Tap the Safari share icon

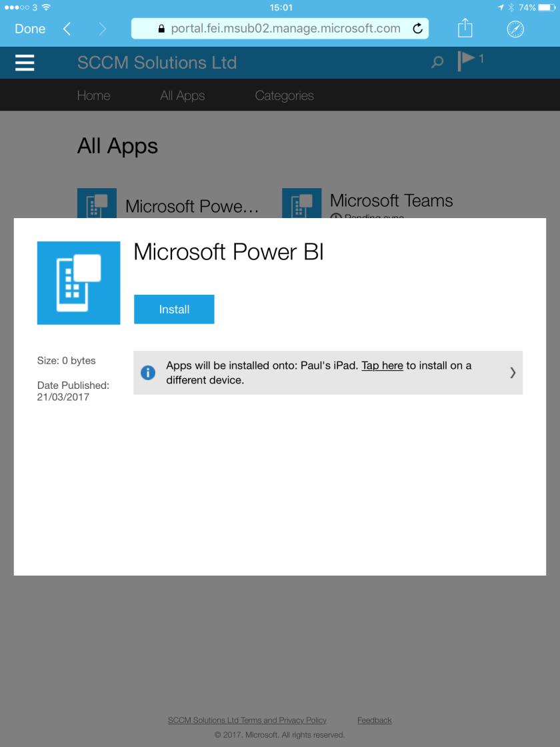pyautogui.click(x=465, y=29)
